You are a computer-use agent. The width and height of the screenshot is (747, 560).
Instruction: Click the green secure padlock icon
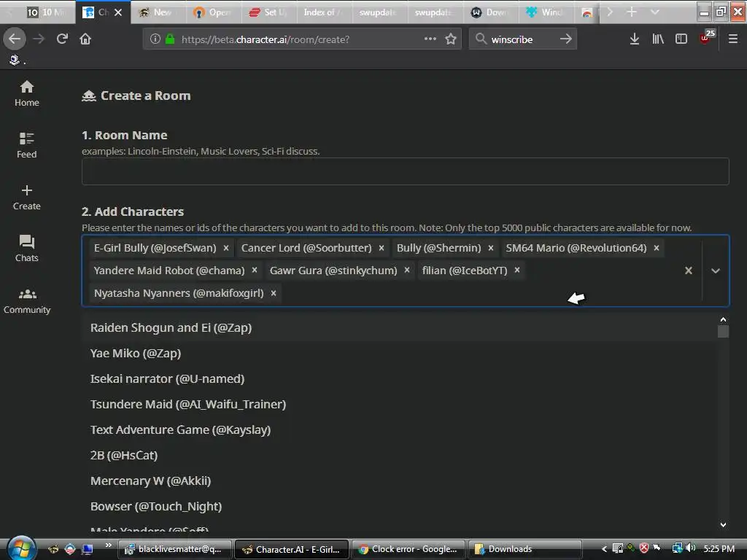(169, 39)
